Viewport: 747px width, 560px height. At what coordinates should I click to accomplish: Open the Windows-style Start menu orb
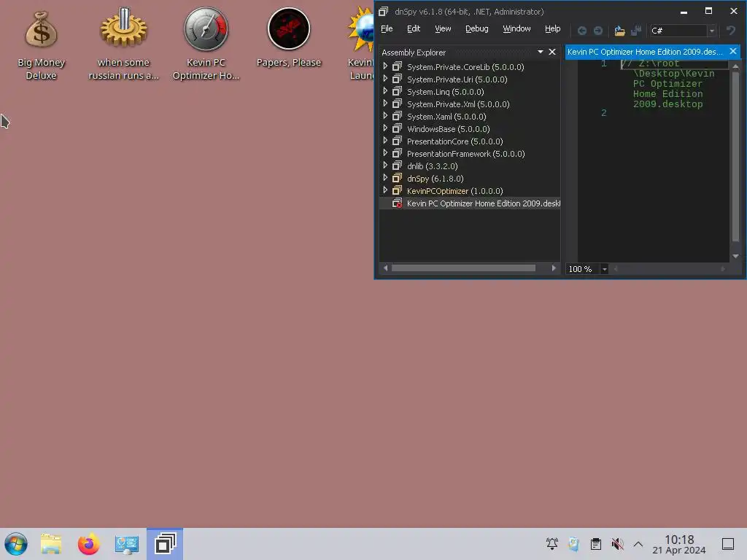tap(16, 544)
